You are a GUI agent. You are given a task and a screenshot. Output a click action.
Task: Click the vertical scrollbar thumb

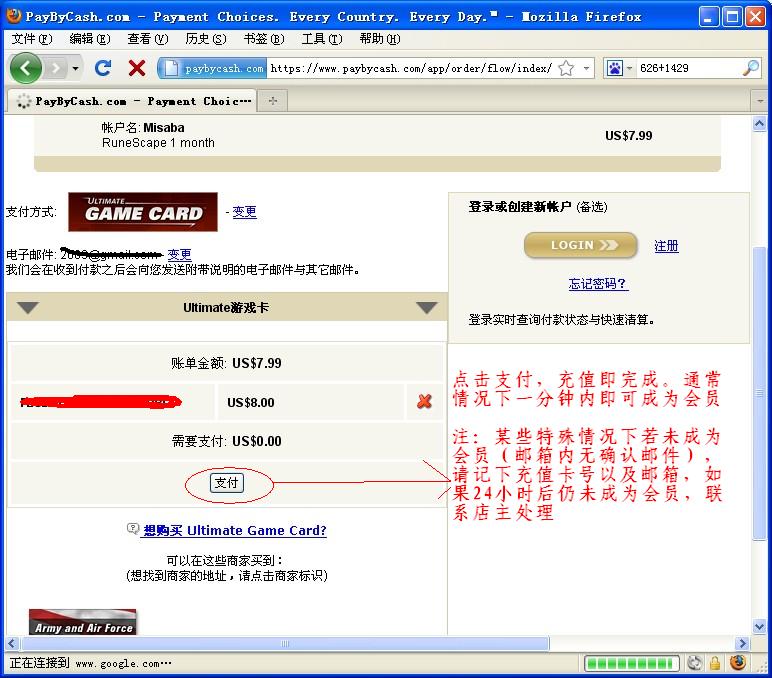[759, 394]
